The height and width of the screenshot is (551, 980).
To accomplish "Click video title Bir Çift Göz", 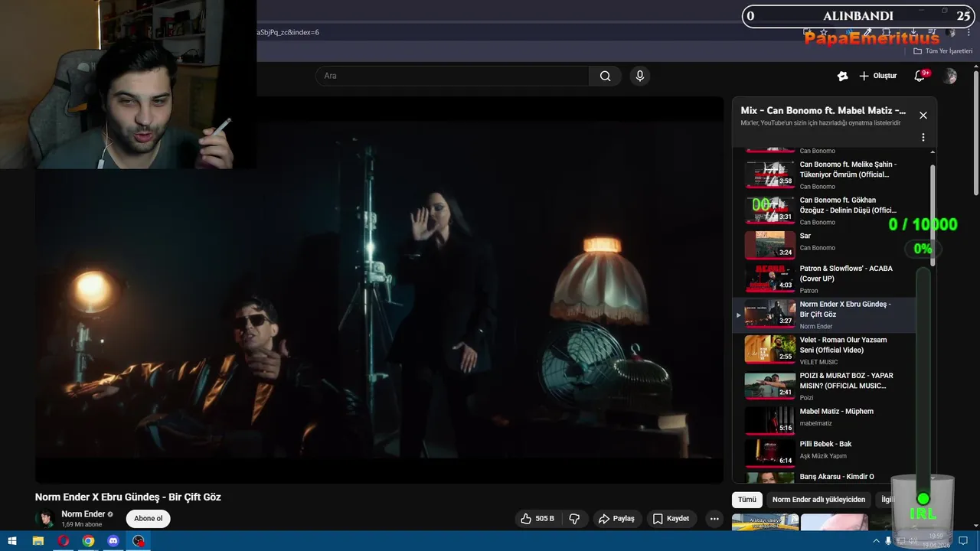I will pos(128,497).
